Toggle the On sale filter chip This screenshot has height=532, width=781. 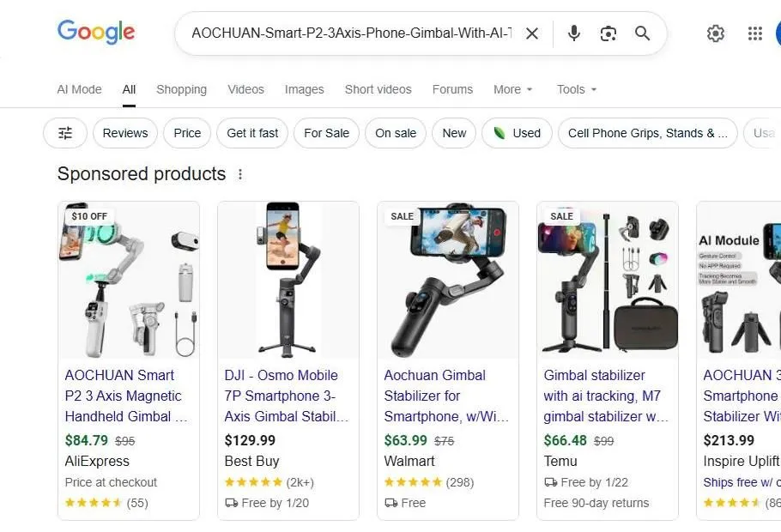point(395,133)
